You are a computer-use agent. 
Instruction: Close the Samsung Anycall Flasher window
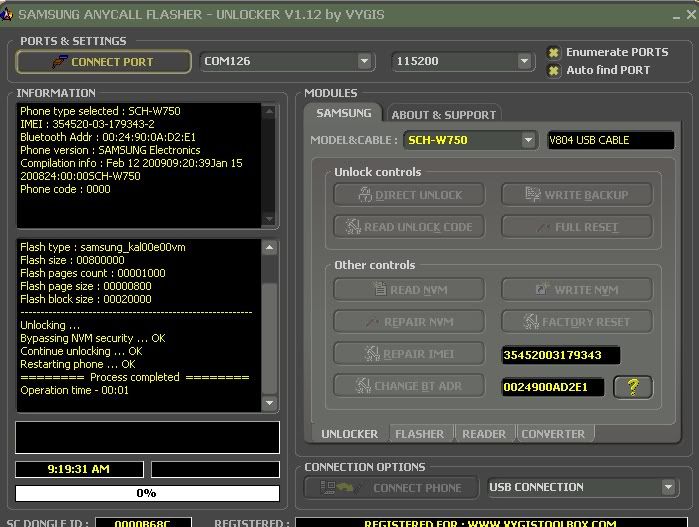691,15
